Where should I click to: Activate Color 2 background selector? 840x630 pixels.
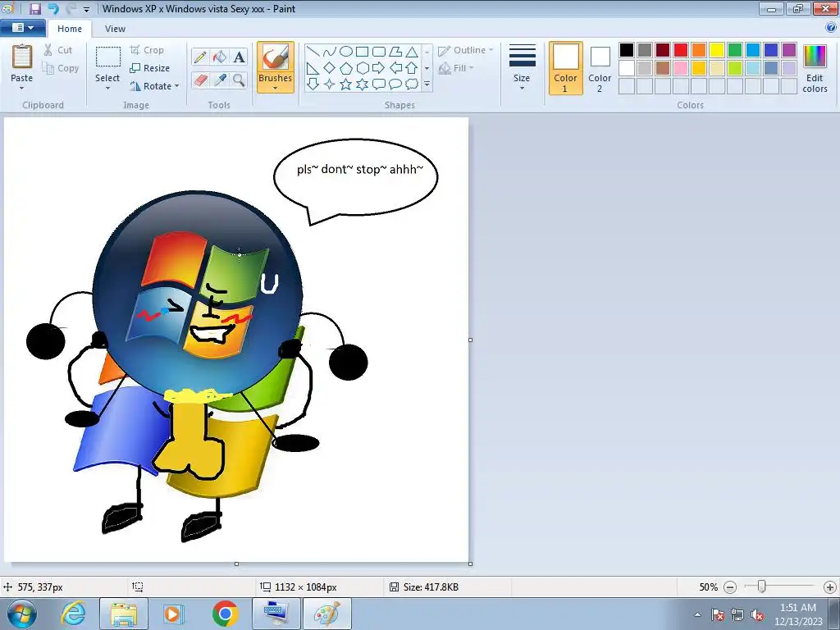[600, 68]
